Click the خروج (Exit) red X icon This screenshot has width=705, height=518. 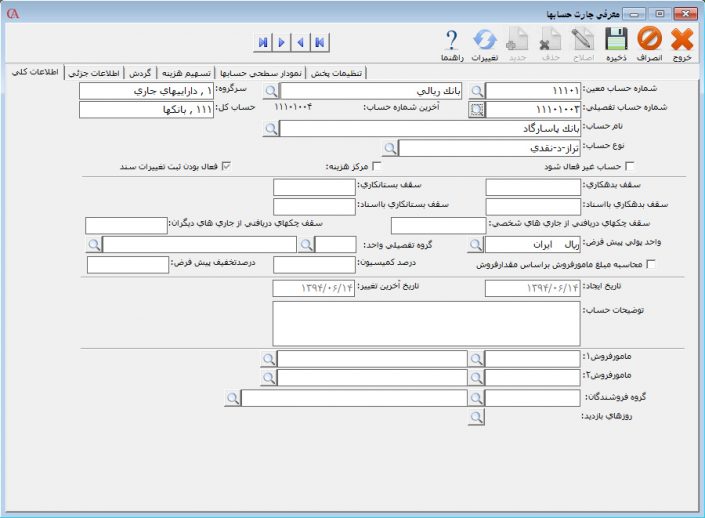click(x=682, y=40)
